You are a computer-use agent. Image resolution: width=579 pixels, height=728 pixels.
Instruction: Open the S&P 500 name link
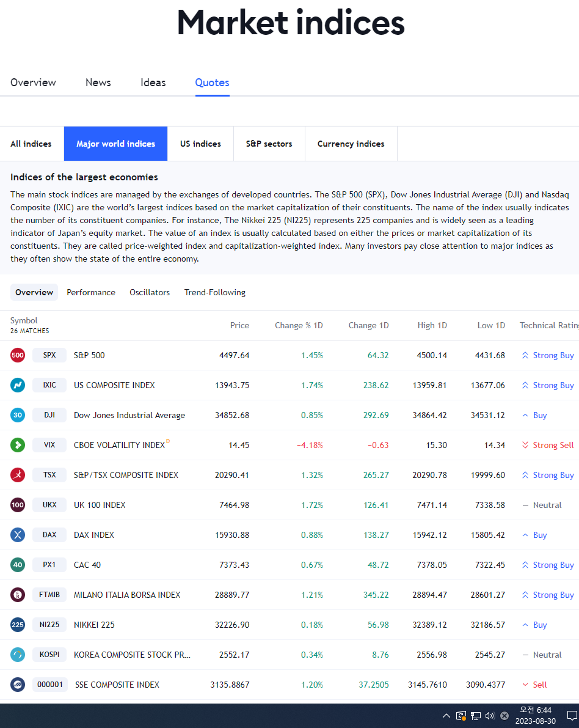point(89,355)
